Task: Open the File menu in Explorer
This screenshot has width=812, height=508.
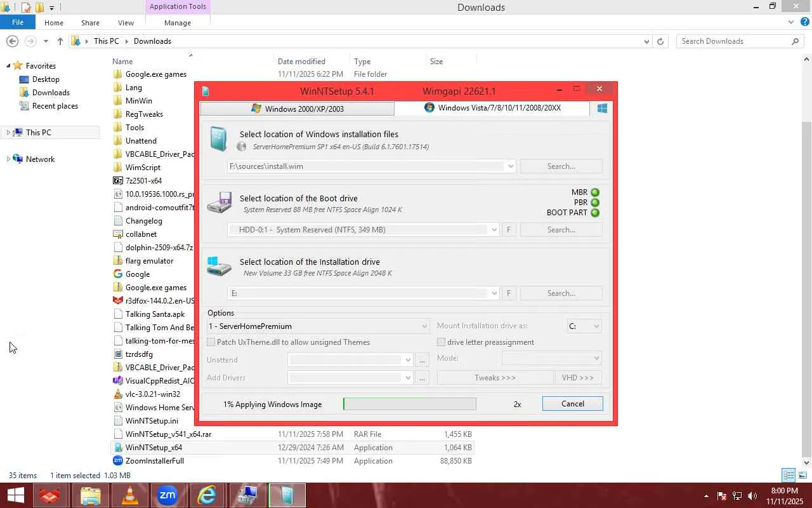Action: pos(18,22)
